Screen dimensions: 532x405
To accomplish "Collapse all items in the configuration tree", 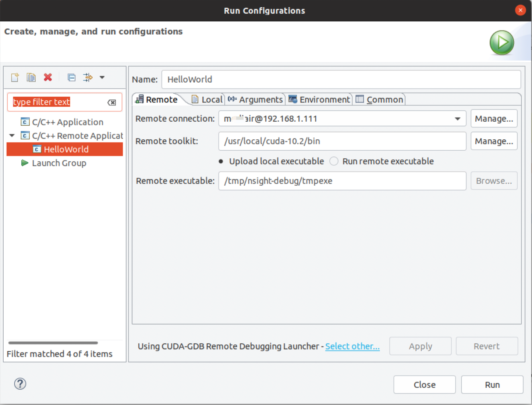I will tap(71, 77).
